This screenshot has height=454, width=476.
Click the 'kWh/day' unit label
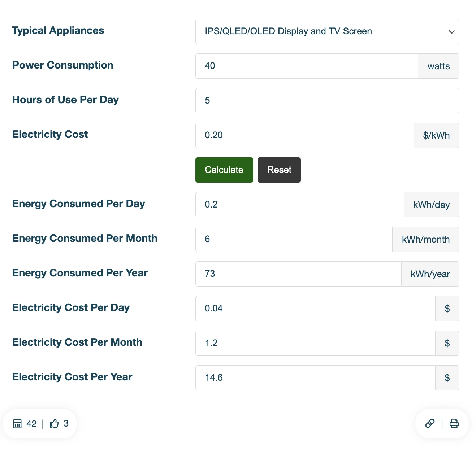click(432, 205)
